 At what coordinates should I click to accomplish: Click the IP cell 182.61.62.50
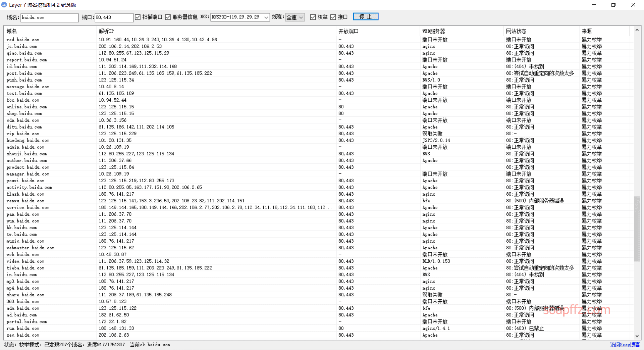click(x=114, y=315)
